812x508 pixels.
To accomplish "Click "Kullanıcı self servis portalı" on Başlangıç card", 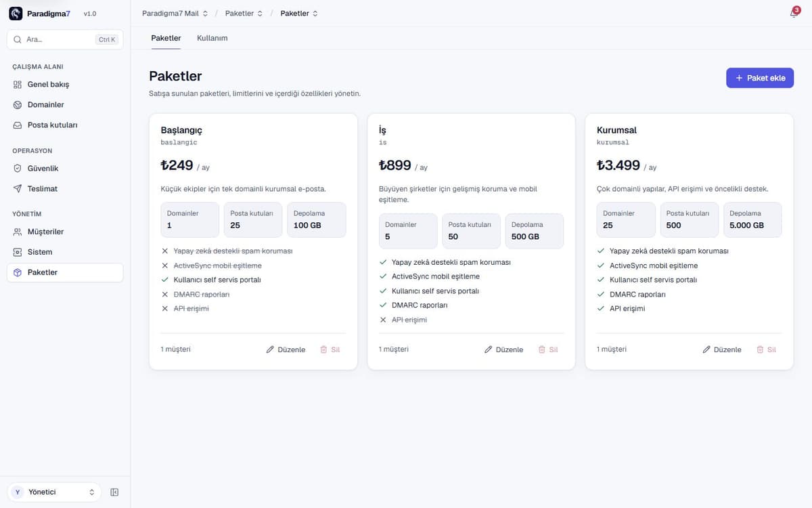I will click(217, 280).
